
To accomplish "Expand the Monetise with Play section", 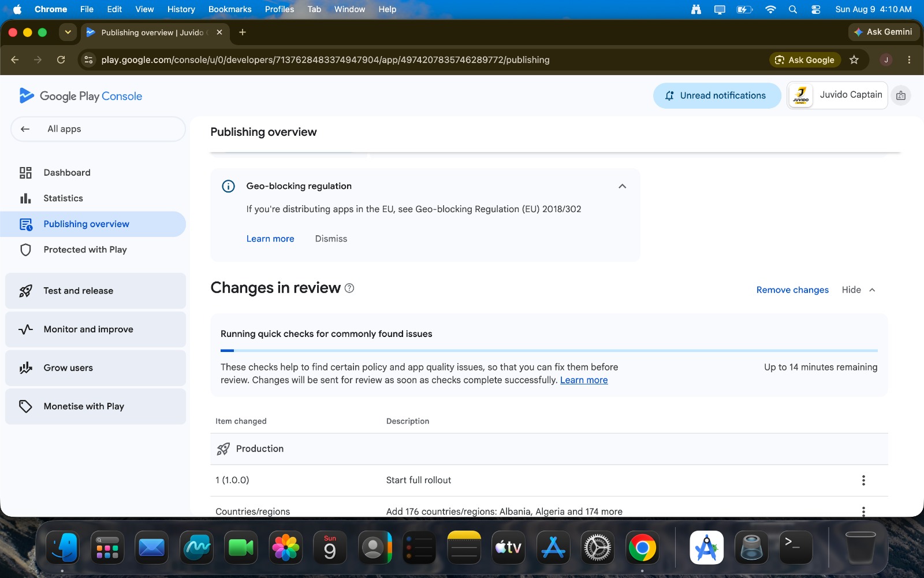I will click(x=95, y=406).
